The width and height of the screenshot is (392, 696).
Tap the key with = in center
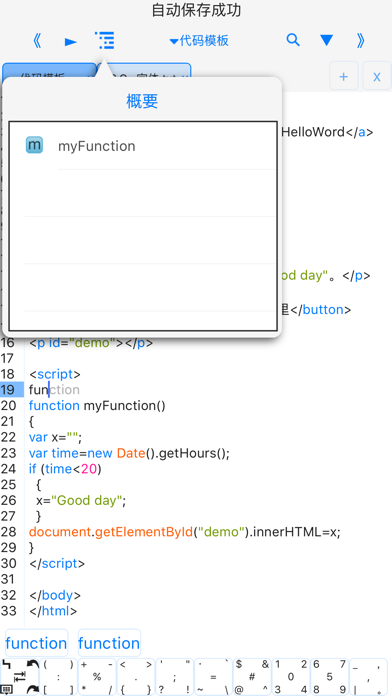point(214,677)
